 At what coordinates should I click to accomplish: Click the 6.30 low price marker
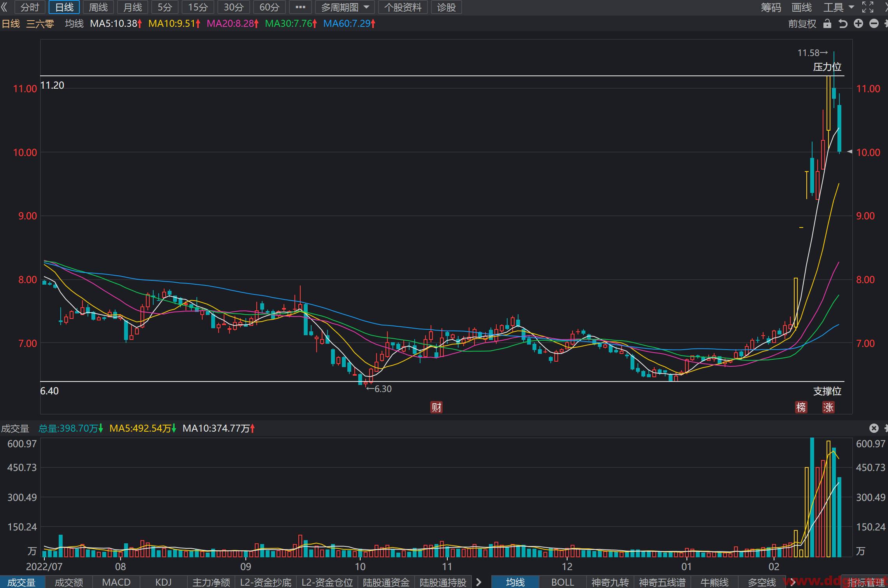(x=379, y=389)
